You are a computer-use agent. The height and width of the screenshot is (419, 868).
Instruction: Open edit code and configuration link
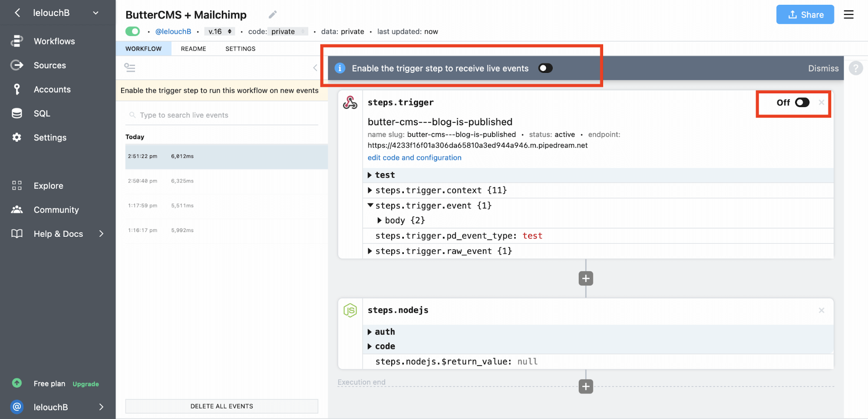(x=414, y=157)
